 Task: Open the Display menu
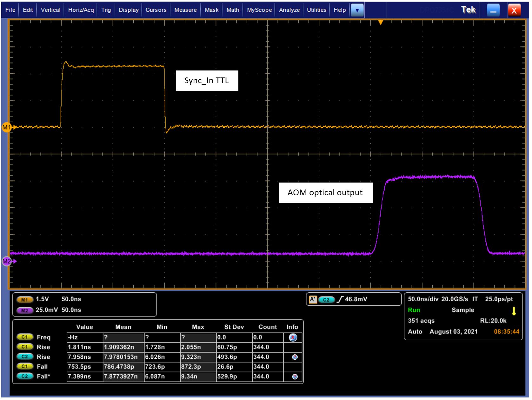pyautogui.click(x=129, y=10)
